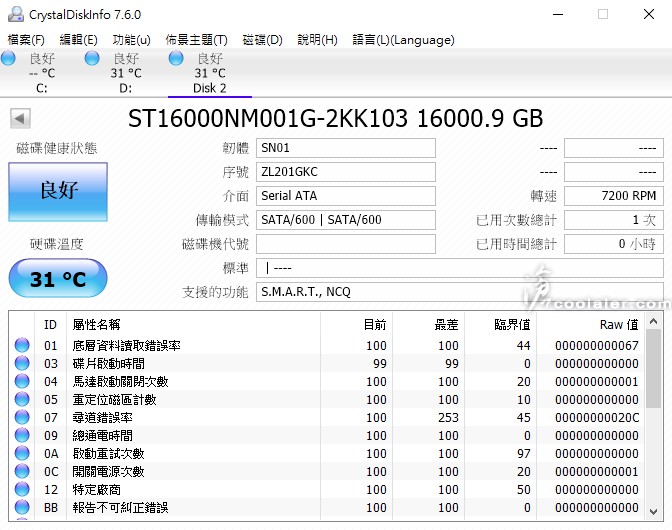The height and width of the screenshot is (530, 672).
Task: Click the 31 °C temperature button
Action: coord(58,278)
